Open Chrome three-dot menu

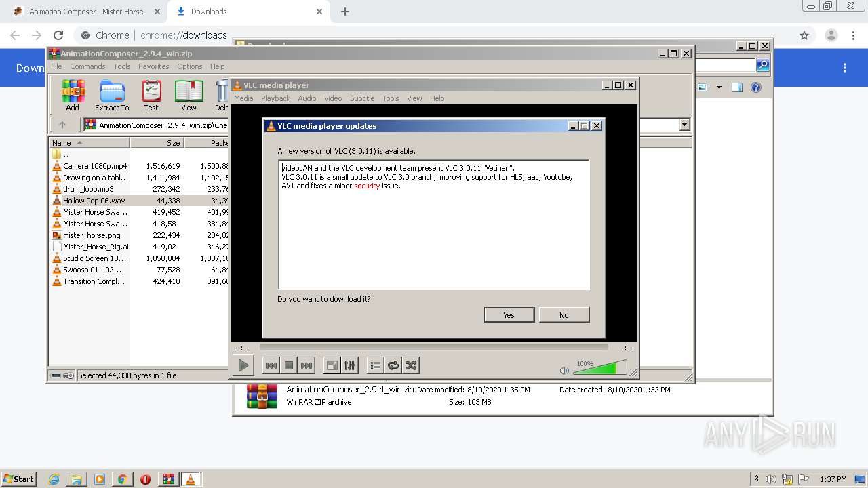point(854,35)
